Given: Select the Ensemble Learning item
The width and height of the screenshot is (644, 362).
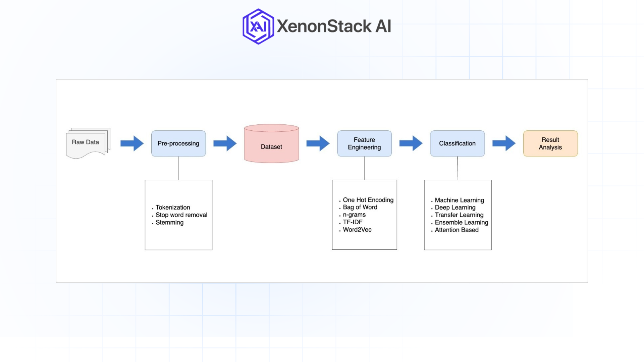Looking at the screenshot, I should click(x=461, y=222).
